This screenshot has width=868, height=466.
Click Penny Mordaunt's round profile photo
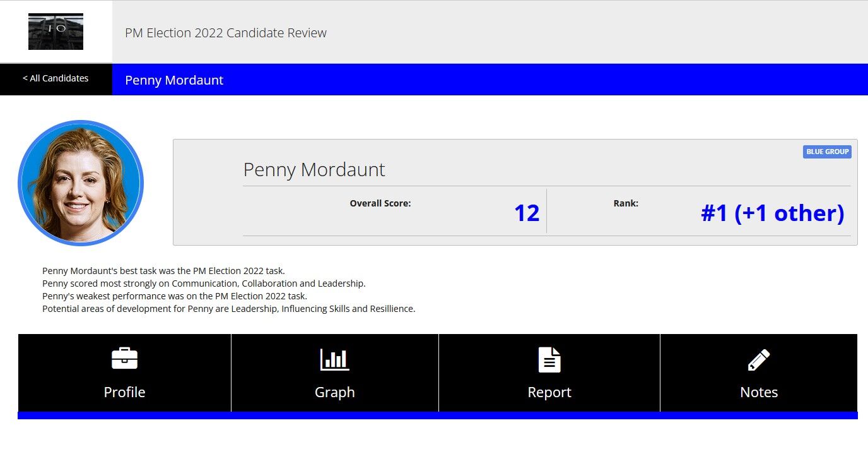pyautogui.click(x=81, y=183)
